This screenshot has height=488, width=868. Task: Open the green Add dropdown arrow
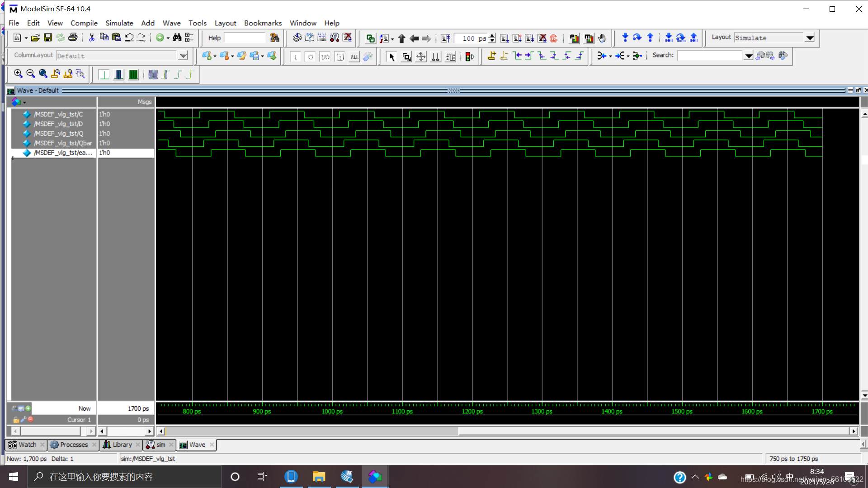168,38
